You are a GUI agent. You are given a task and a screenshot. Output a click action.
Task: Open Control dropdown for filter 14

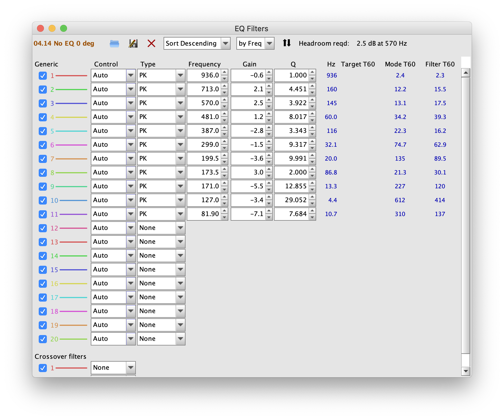pos(113,256)
